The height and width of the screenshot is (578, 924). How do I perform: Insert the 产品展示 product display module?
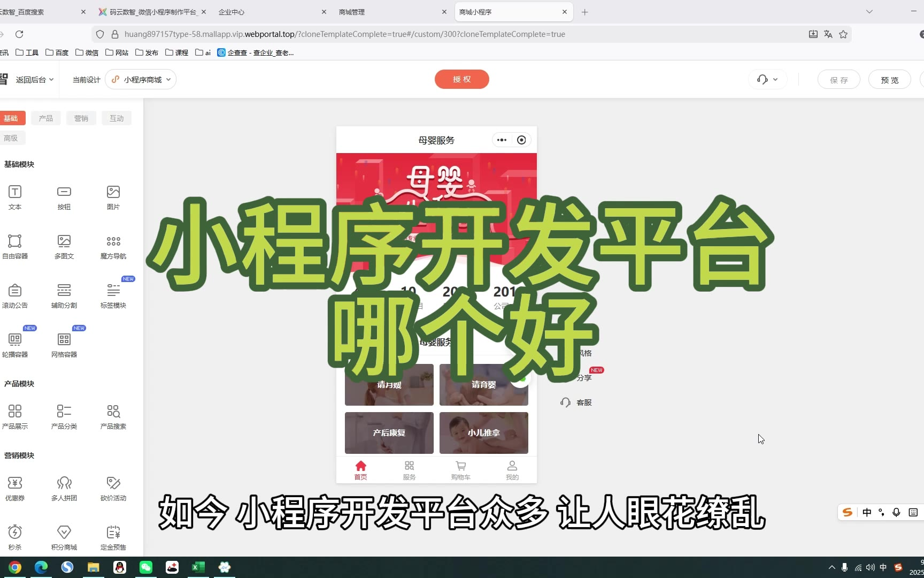tap(15, 417)
